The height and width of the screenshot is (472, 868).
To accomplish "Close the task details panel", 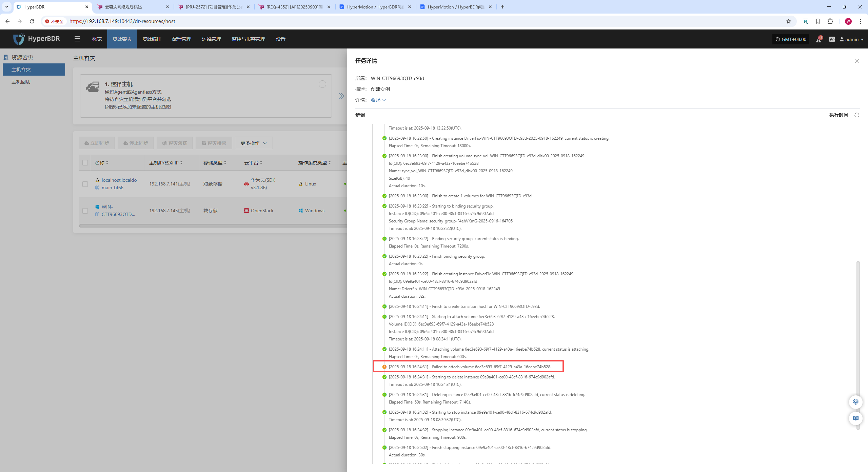I will coord(857,61).
